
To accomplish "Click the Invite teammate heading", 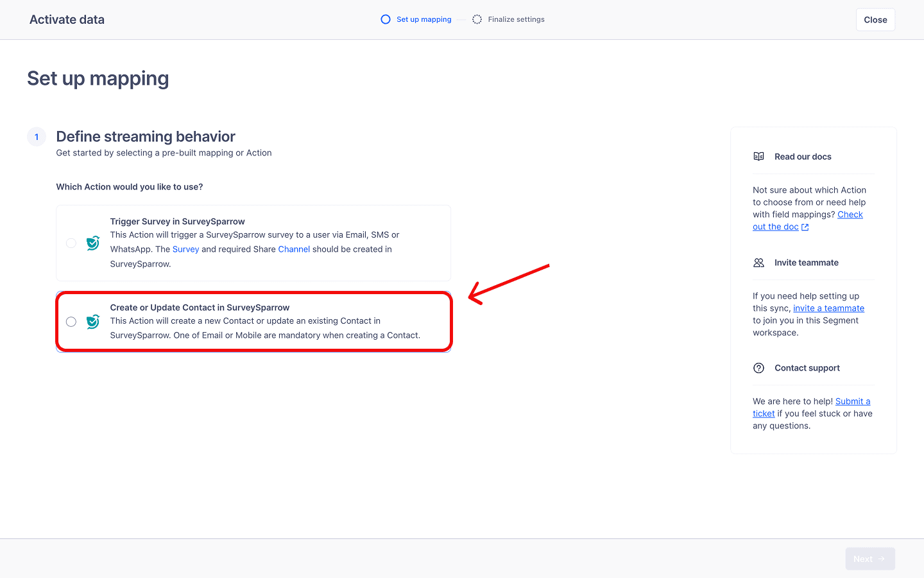I will tap(807, 263).
